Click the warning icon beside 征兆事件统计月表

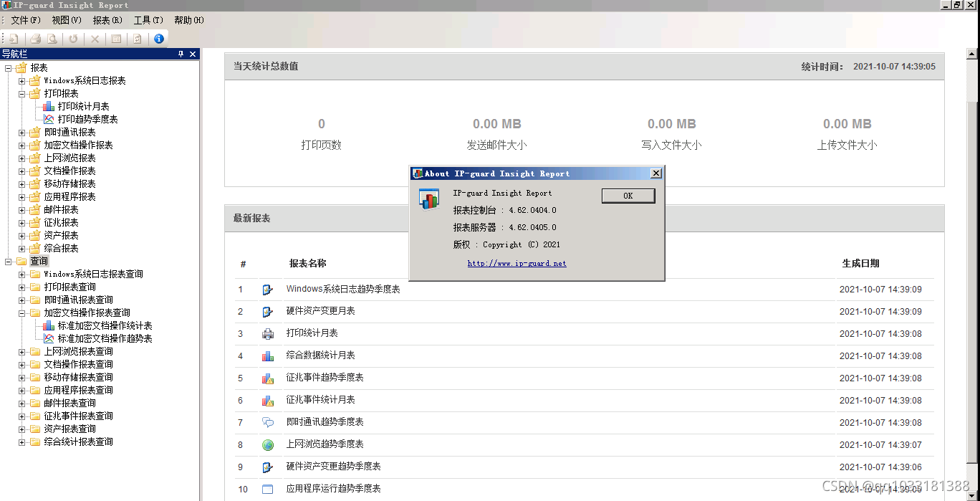[x=268, y=401]
